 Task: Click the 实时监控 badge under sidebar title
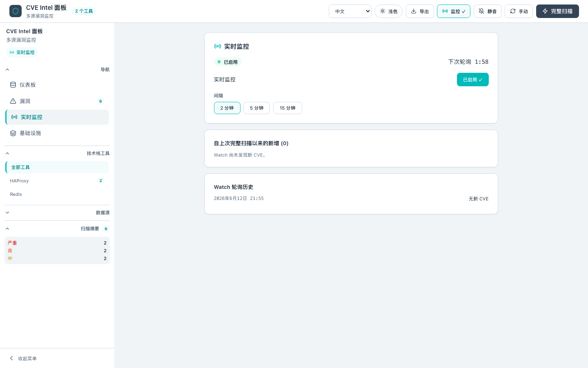point(22,52)
